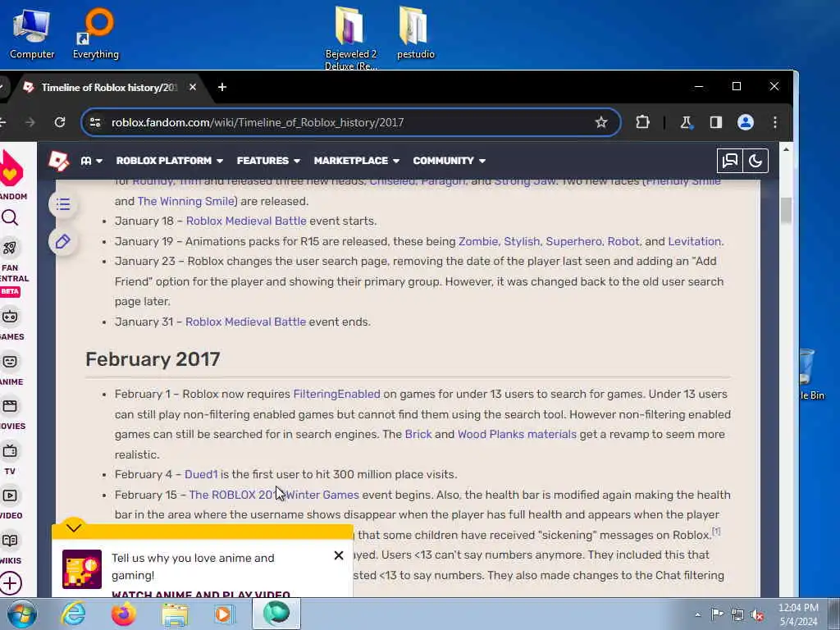This screenshot has width=840, height=630.
Task: Open the Chrome side panel icon
Action: [715, 122]
